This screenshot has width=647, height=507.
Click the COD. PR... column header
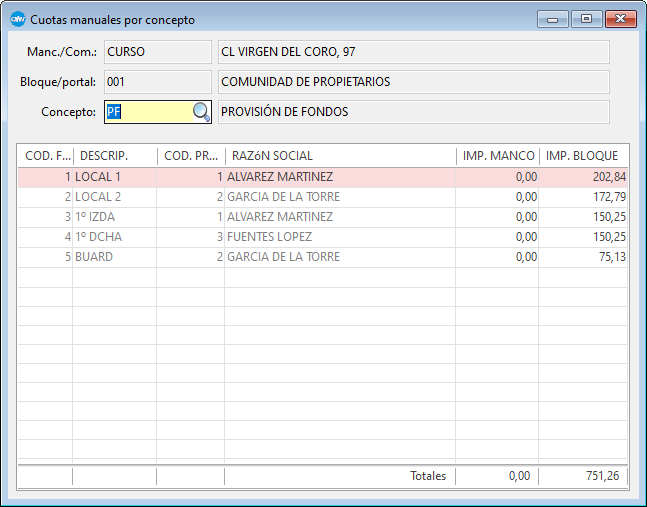pyautogui.click(x=190, y=156)
